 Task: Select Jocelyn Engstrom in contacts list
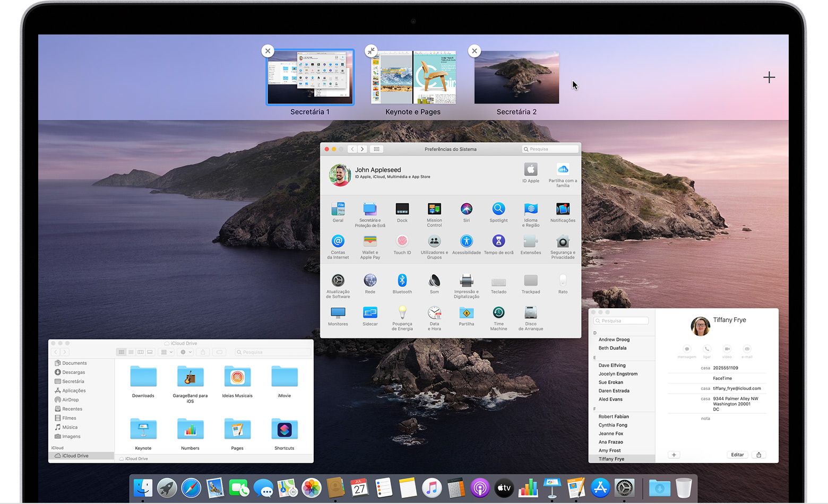[618, 373]
